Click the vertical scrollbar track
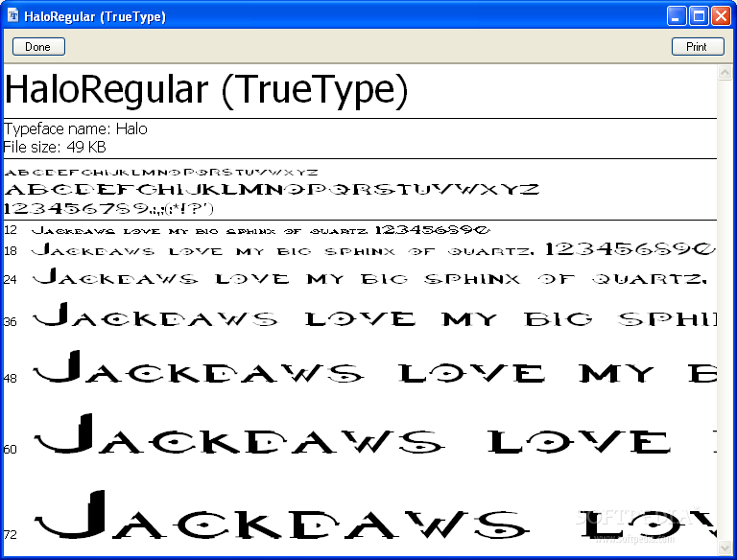 pos(725,310)
